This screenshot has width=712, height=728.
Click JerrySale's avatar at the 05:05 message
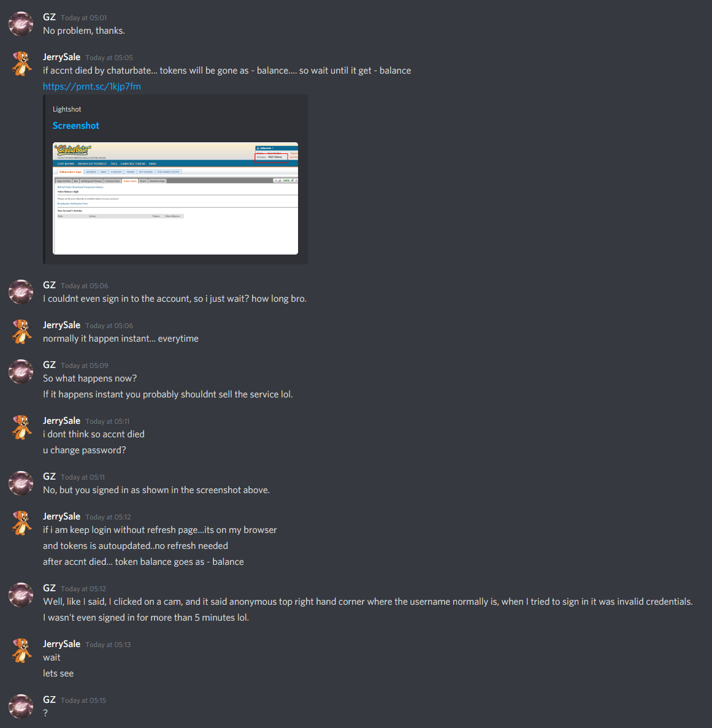(x=21, y=64)
